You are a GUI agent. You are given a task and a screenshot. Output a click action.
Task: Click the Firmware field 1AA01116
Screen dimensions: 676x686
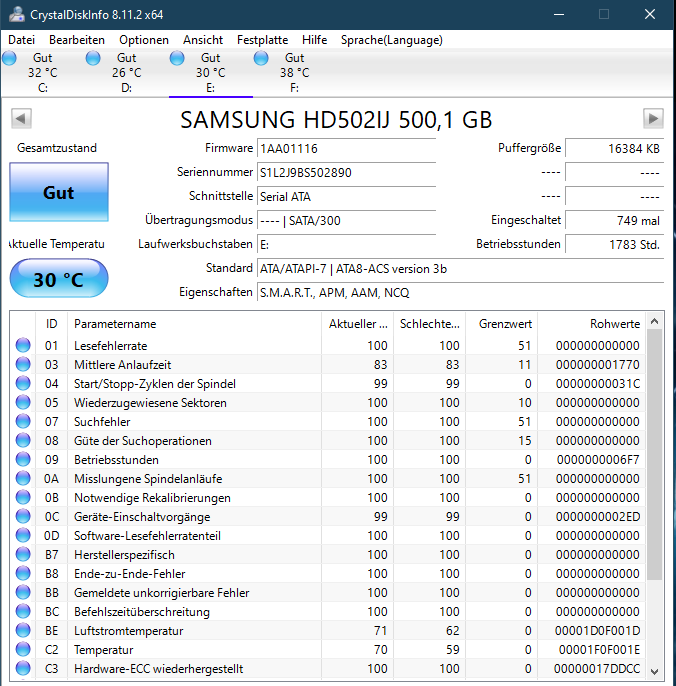point(347,149)
